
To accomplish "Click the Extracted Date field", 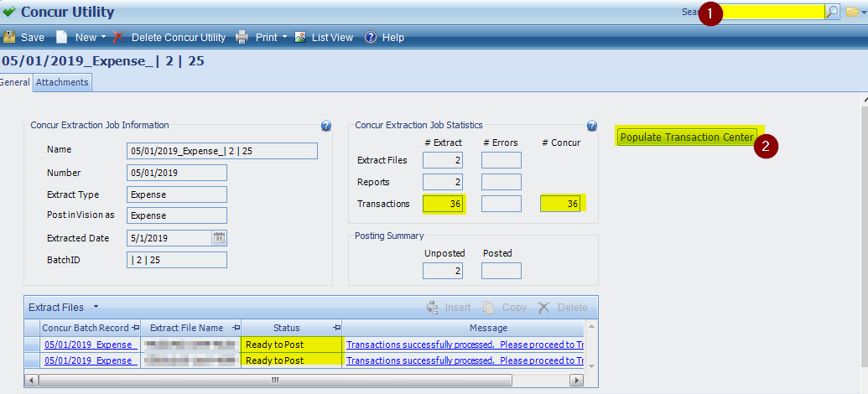I will (x=169, y=238).
